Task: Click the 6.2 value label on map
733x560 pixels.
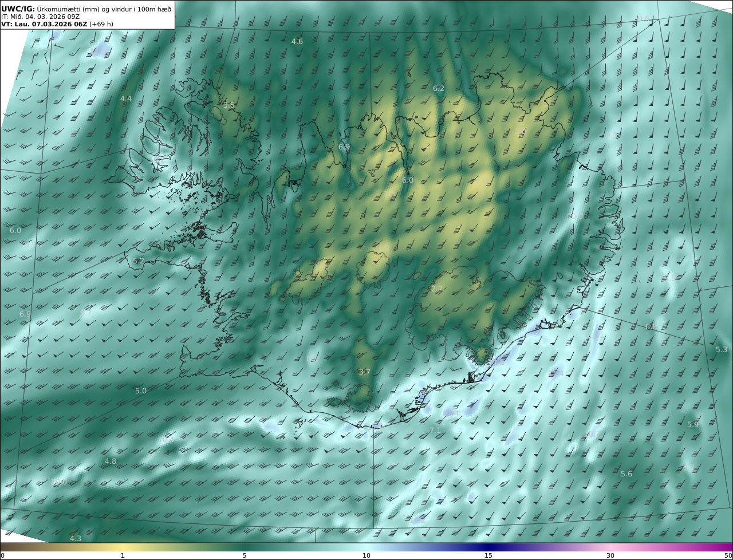Action: (439, 88)
